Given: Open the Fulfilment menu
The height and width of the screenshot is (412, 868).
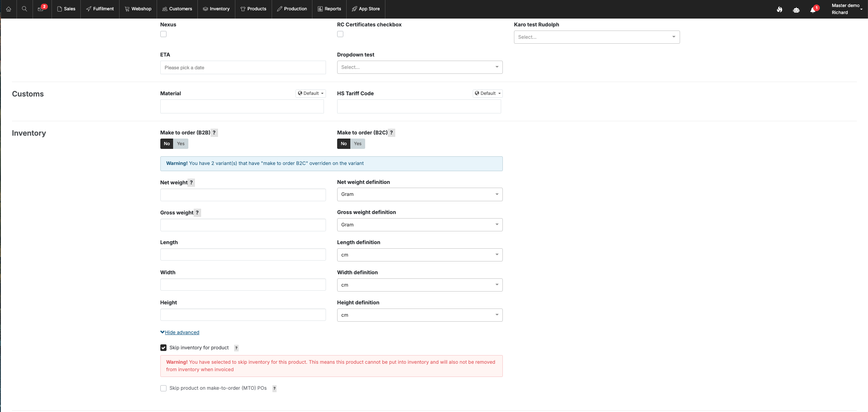Looking at the screenshot, I should (x=100, y=9).
